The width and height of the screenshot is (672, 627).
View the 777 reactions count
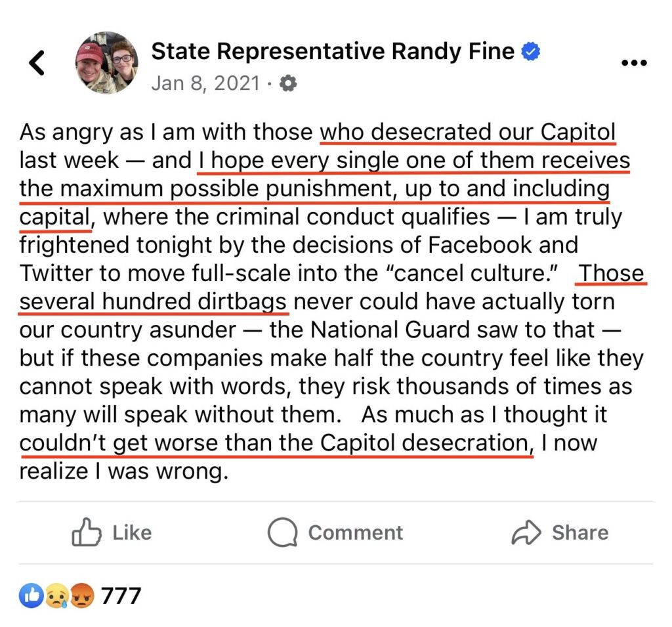pos(121,596)
